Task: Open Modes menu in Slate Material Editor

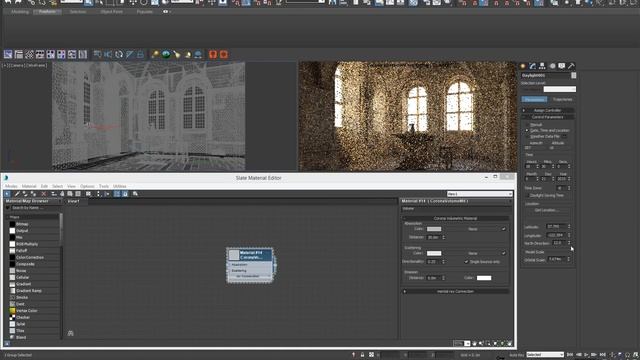Action: [x=11, y=186]
